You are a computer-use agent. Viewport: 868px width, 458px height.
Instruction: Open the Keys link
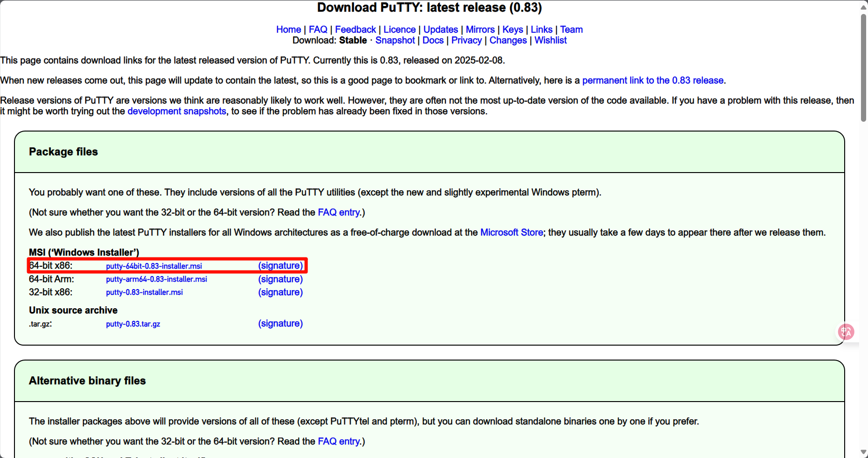[512, 29]
